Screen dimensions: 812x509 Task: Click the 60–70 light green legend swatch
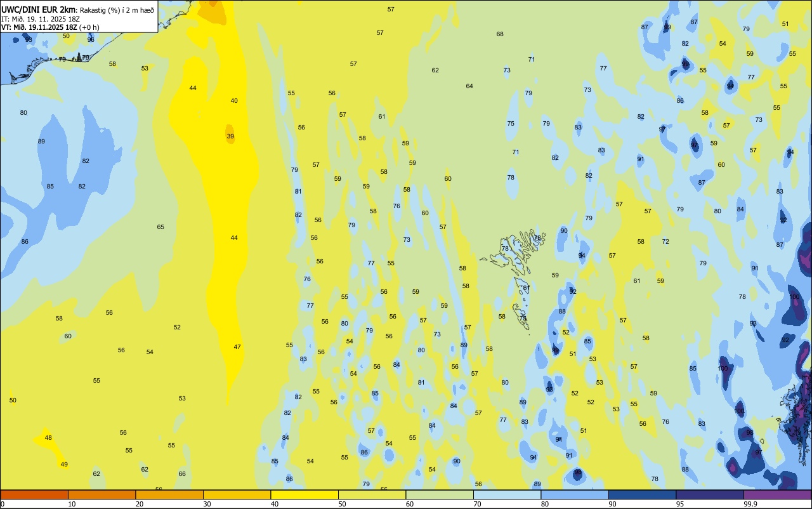pos(440,494)
